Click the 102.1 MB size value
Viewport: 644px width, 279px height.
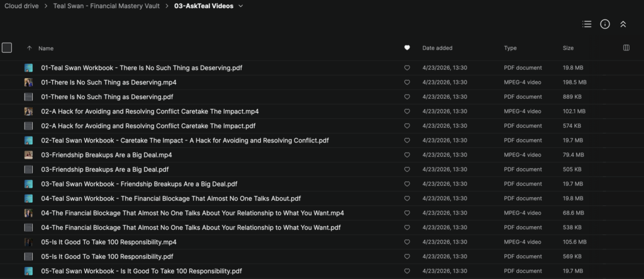(574, 111)
